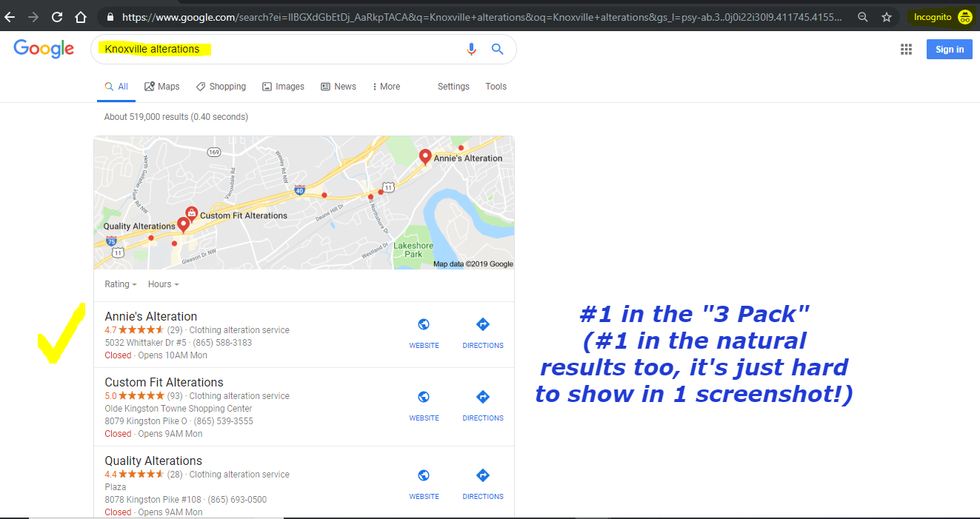The image size is (980, 519).
Task: Start voice search with the microphone icon
Action: (471, 49)
